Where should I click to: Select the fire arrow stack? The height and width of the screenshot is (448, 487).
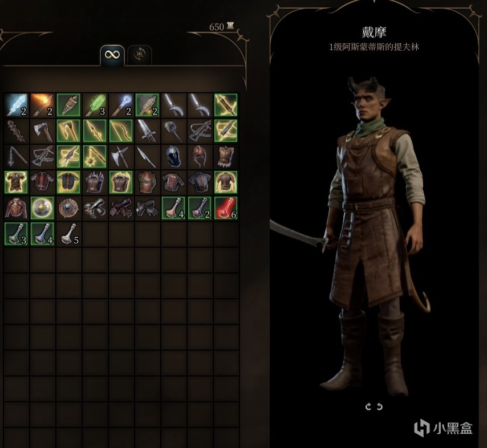[x=42, y=105]
